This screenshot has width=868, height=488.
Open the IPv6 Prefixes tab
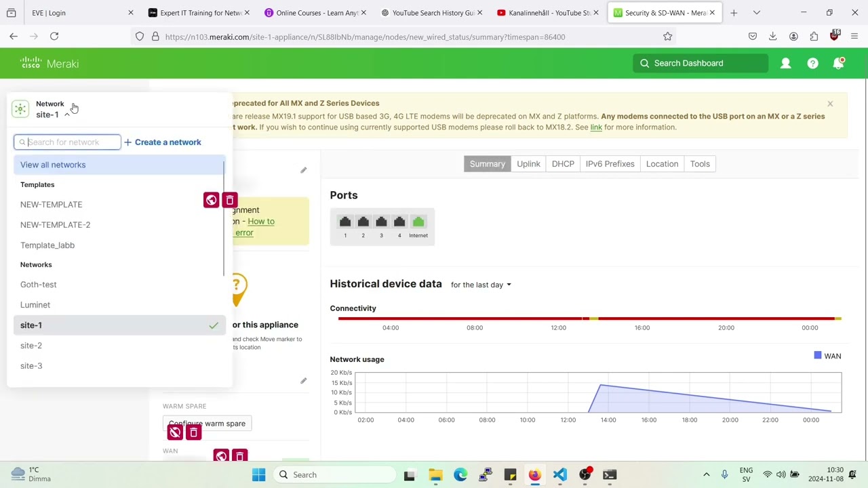tap(610, 164)
